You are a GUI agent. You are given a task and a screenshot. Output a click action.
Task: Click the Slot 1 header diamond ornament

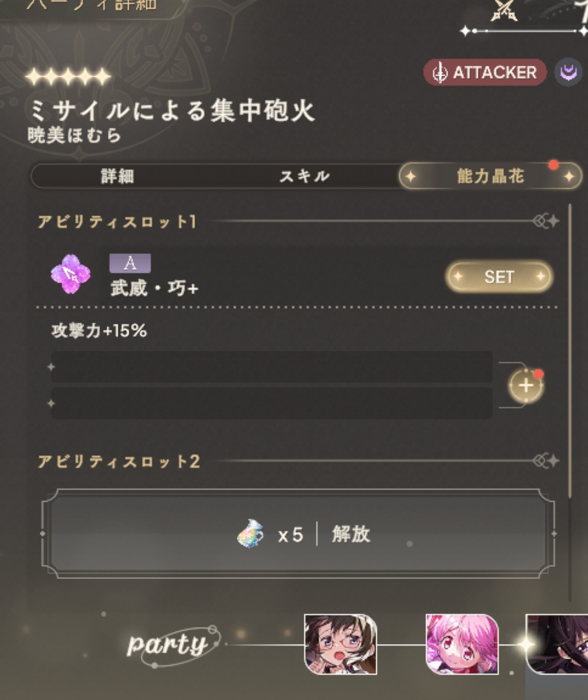pos(546,221)
